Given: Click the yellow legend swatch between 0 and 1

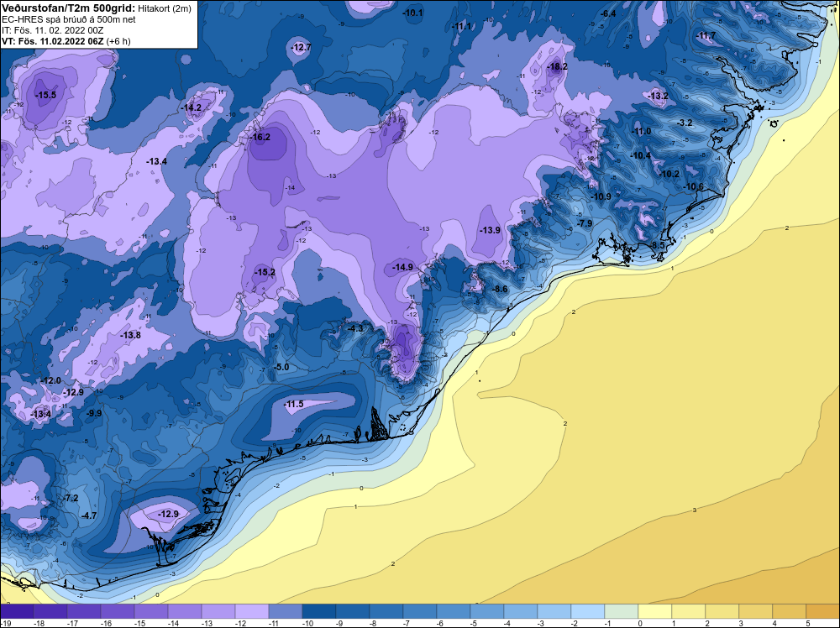Looking at the screenshot, I should pos(654,611).
